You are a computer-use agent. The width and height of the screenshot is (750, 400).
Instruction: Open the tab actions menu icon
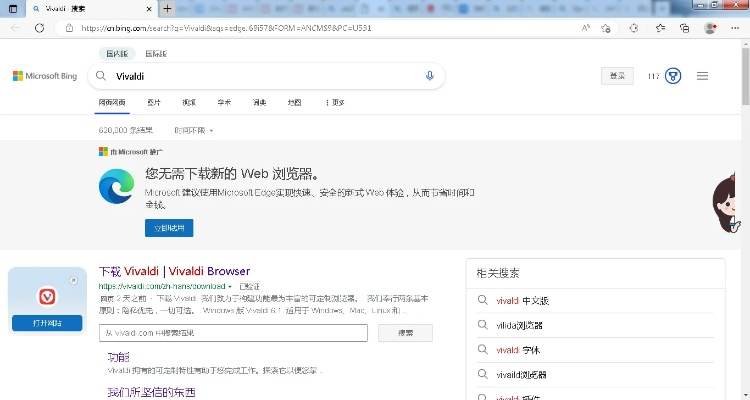(x=13, y=9)
